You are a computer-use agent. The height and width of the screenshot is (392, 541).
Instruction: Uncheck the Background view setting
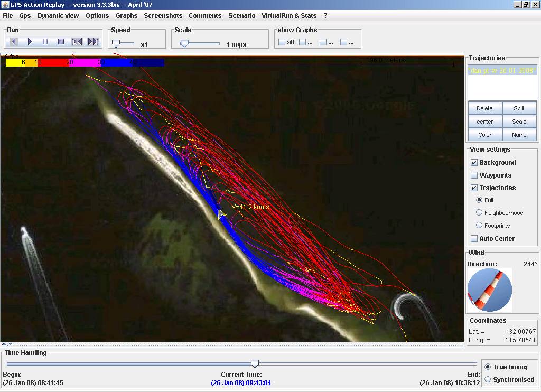point(474,163)
